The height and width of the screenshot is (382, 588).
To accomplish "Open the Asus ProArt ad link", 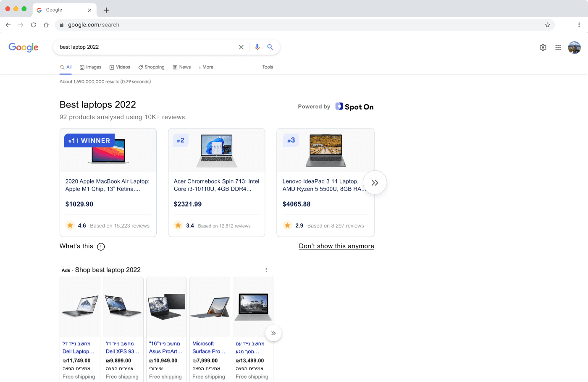I will pos(165,348).
